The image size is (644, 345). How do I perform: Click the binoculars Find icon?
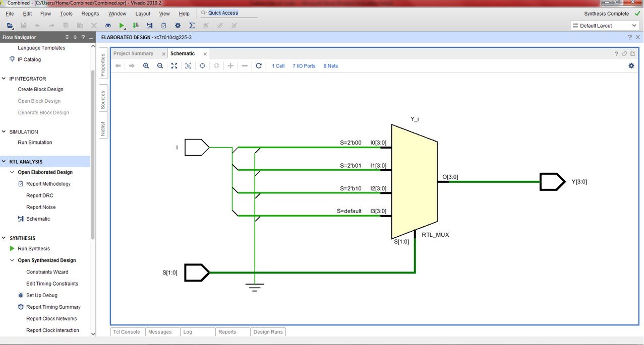[108, 25]
